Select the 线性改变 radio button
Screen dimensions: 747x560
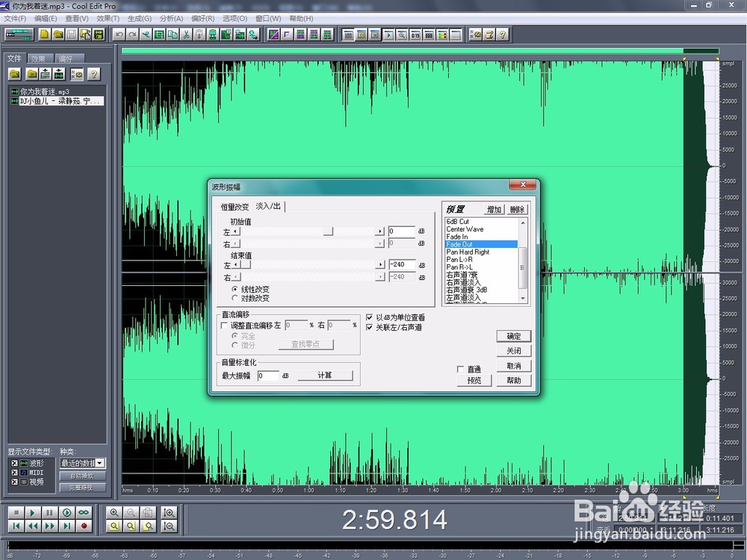[x=235, y=289]
